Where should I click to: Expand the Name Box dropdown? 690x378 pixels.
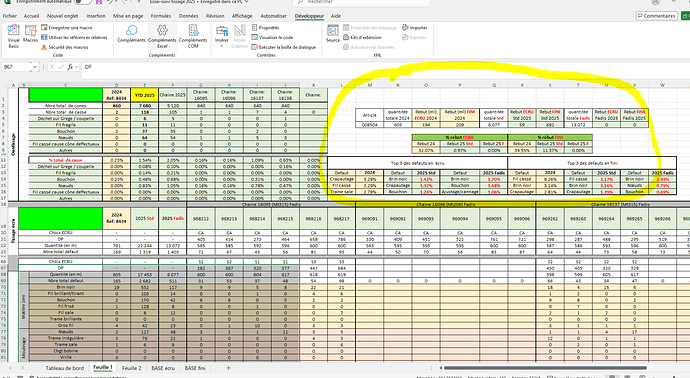(x=34, y=67)
